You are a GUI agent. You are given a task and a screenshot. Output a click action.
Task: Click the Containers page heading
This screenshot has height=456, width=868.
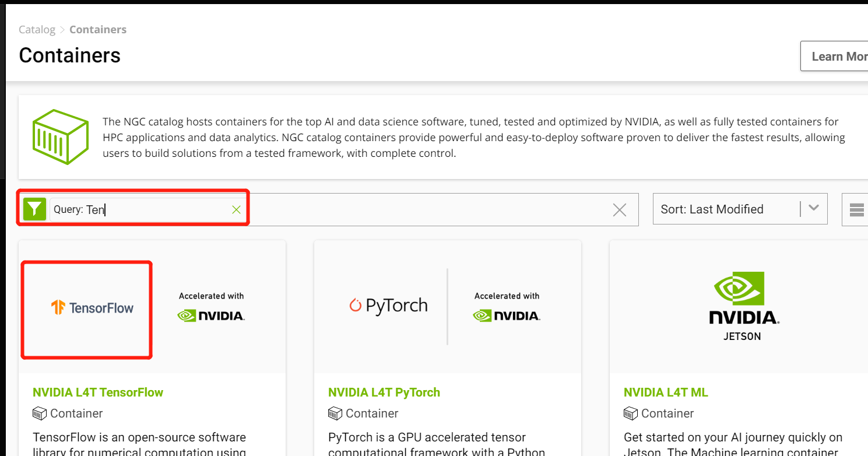pos(70,55)
